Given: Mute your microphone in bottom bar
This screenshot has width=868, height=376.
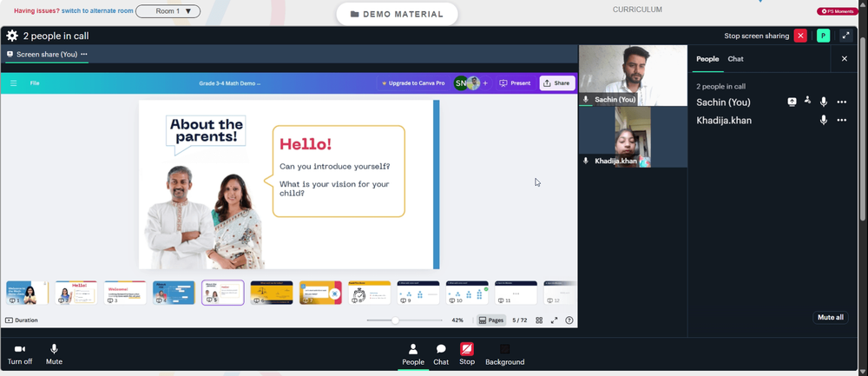Looking at the screenshot, I should 54,354.
